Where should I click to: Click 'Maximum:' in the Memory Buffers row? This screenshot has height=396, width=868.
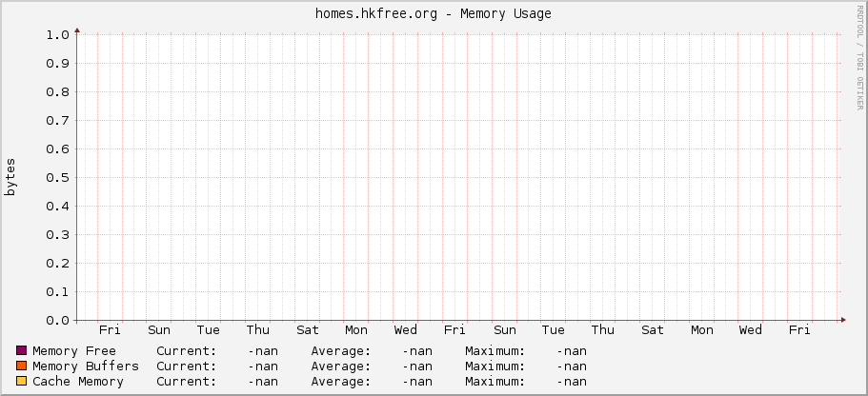[x=495, y=366]
